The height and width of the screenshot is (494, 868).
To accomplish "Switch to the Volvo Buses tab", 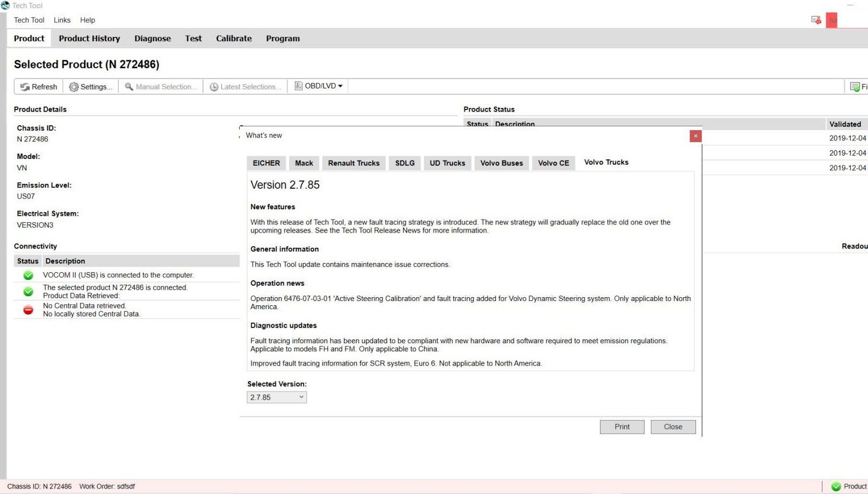I will click(x=501, y=163).
